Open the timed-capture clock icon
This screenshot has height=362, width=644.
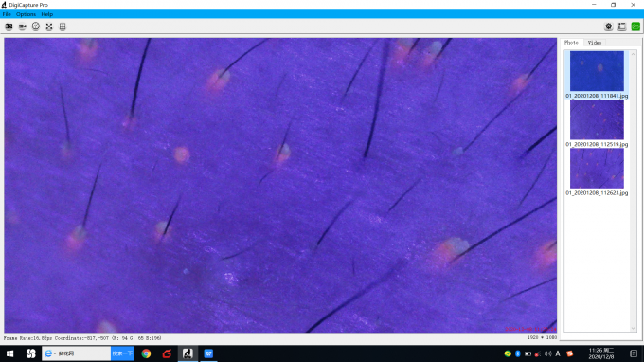click(x=36, y=27)
